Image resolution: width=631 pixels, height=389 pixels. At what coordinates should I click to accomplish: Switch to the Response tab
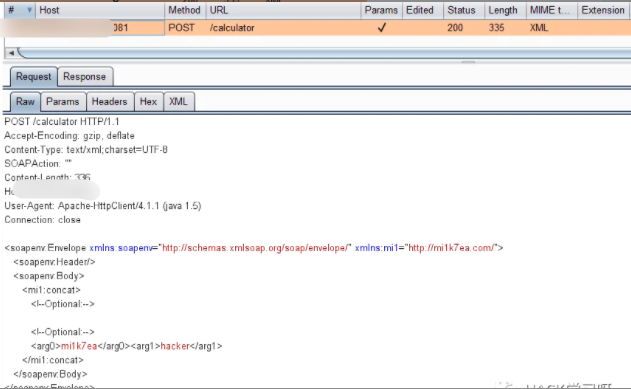(85, 77)
